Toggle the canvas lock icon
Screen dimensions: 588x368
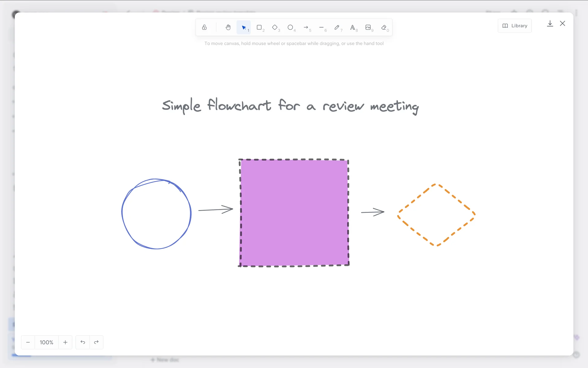tap(204, 27)
